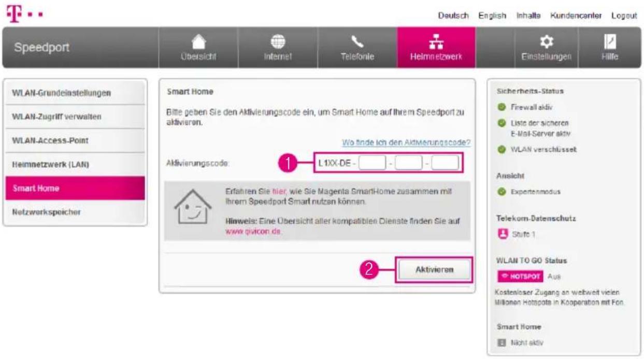Select Netzwerkspeicher in the sidebar
The width and height of the screenshot is (644, 359).
[x=75, y=212]
